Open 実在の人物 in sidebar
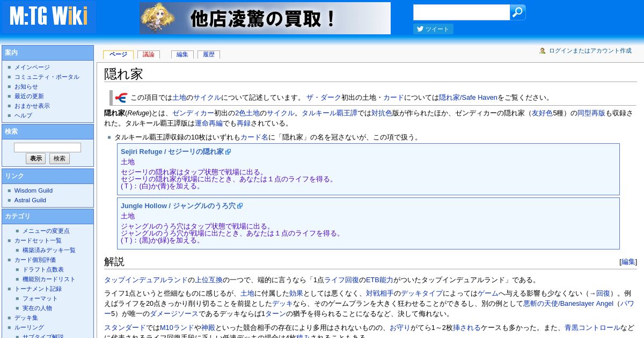The width and height of the screenshot is (644, 338). [x=37, y=308]
